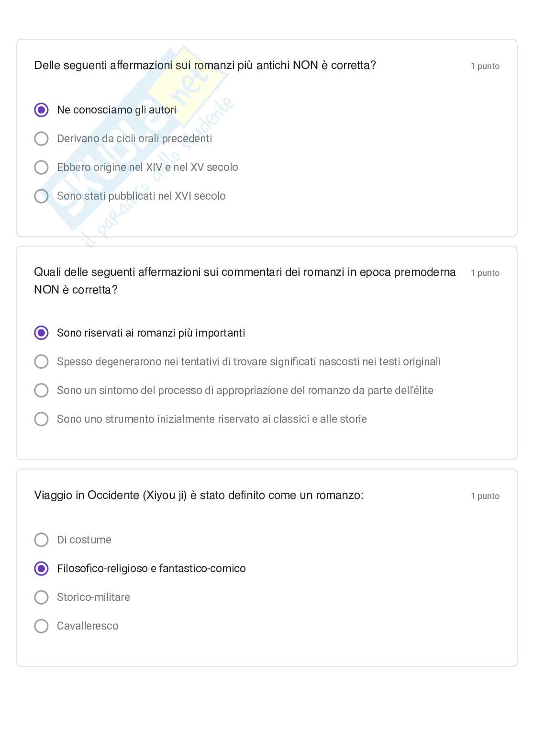This screenshot has height=756, width=534.
Task: Select 'Sono riservati ai romanzi più importanti'
Action: click(42, 333)
